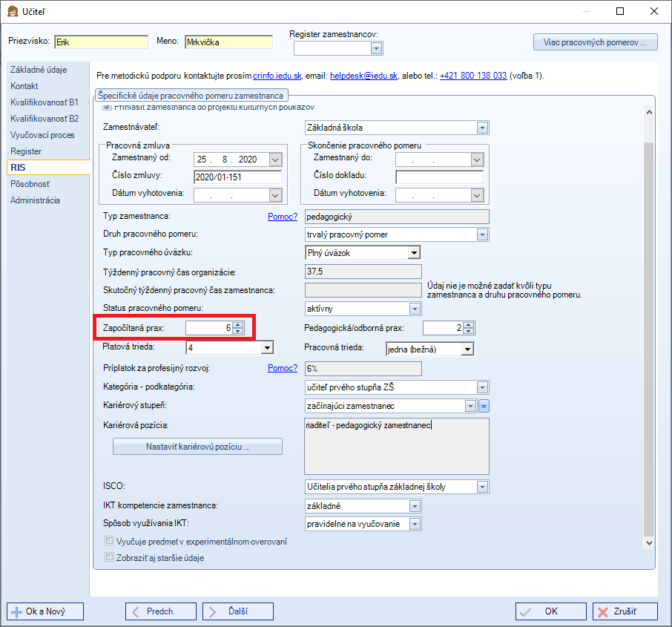The image size is (672, 627).
Task: Open Spôsob využívania IKT dropdown
Action: [415, 524]
